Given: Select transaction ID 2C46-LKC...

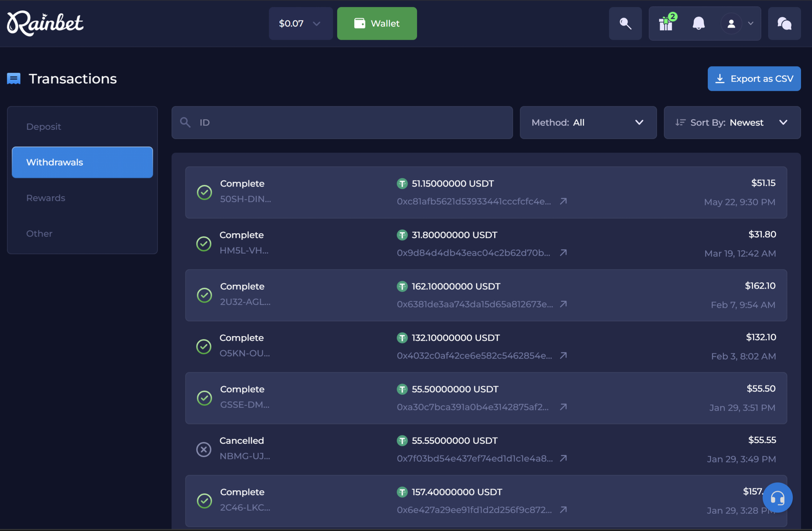Looking at the screenshot, I should click(x=245, y=508).
